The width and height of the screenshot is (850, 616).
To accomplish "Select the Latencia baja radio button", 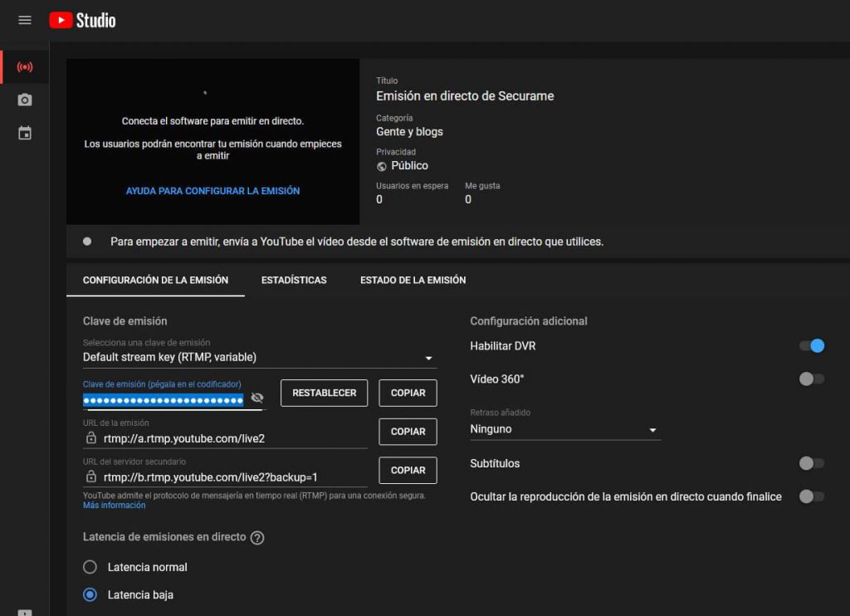I will tap(90, 595).
